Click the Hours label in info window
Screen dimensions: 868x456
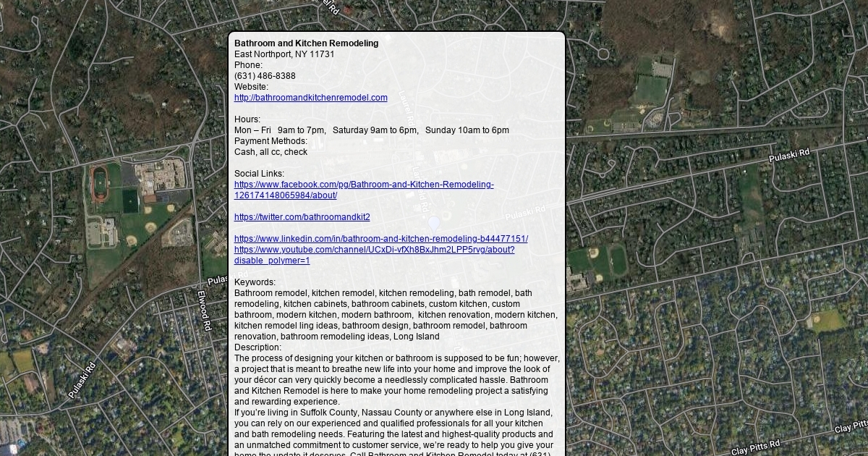pyautogui.click(x=247, y=119)
